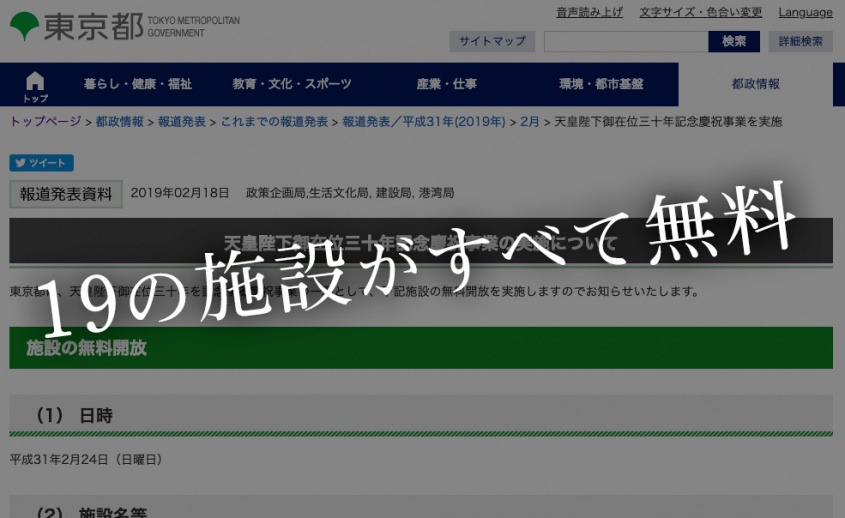
Task: Click the 検索 search button
Action: click(x=734, y=42)
